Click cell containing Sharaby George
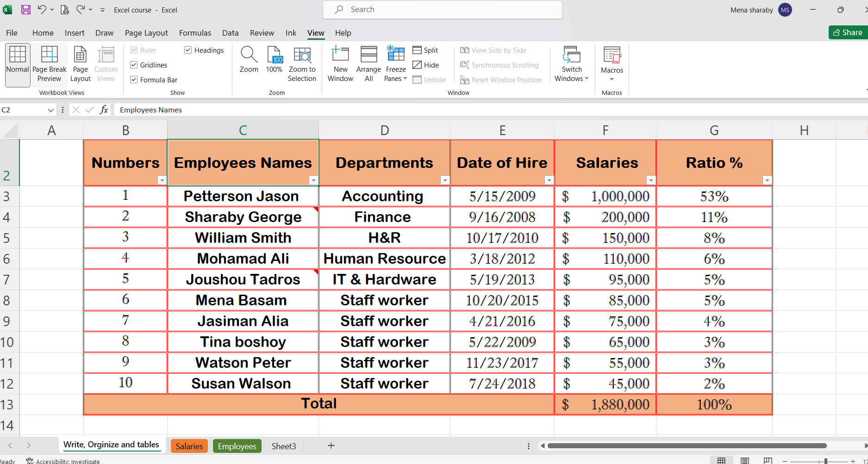The height and width of the screenshot is (464, 868). click(x=243, y=217)
